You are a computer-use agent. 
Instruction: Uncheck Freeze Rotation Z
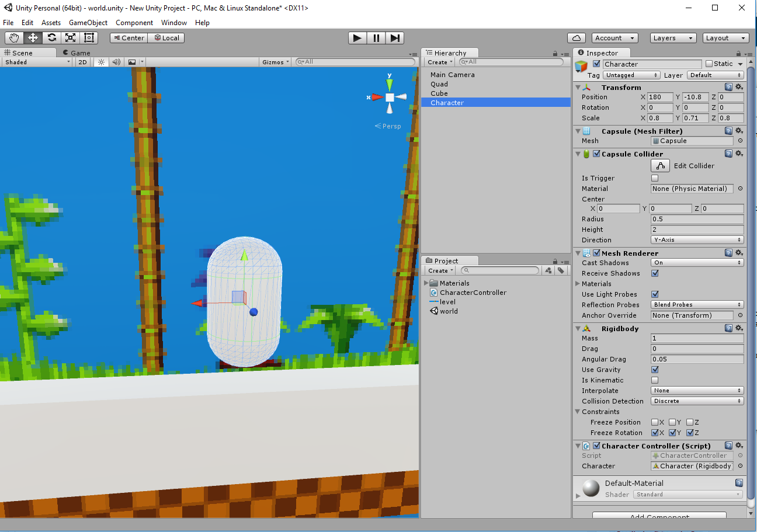(690, 433)
